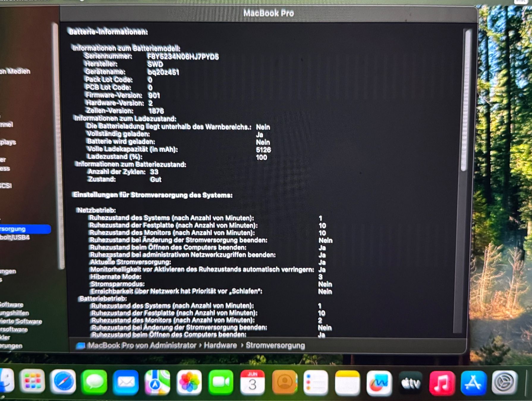Select the SCSI sidebar entry

tap(6, 186)
